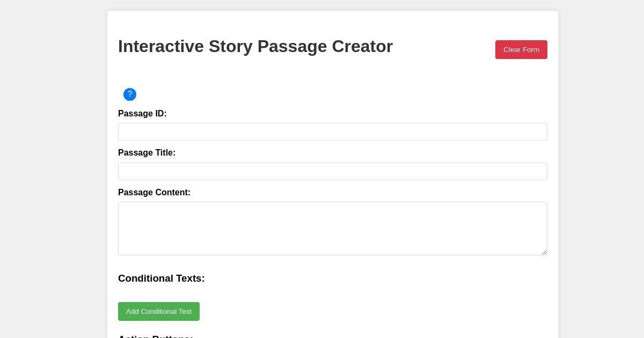The width and height of the screenshot is (644, 338).
Task: Click the Passage Content resize handle
Action: (543, 252)
